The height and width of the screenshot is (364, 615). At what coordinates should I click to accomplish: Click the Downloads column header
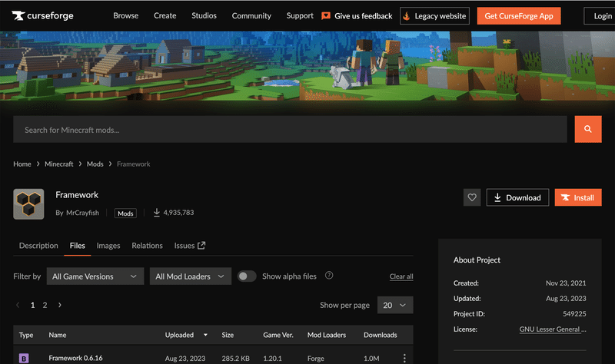[380, 335]
